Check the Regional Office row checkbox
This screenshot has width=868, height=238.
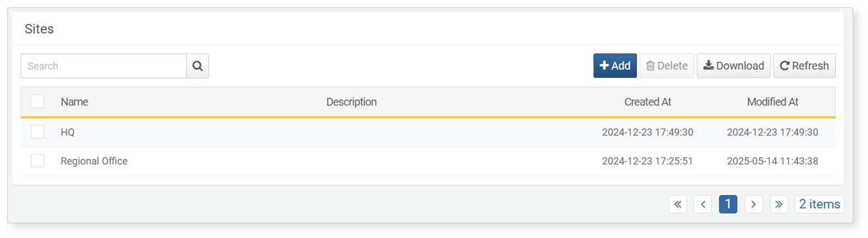pyautogui.click(x=38, y=161)
